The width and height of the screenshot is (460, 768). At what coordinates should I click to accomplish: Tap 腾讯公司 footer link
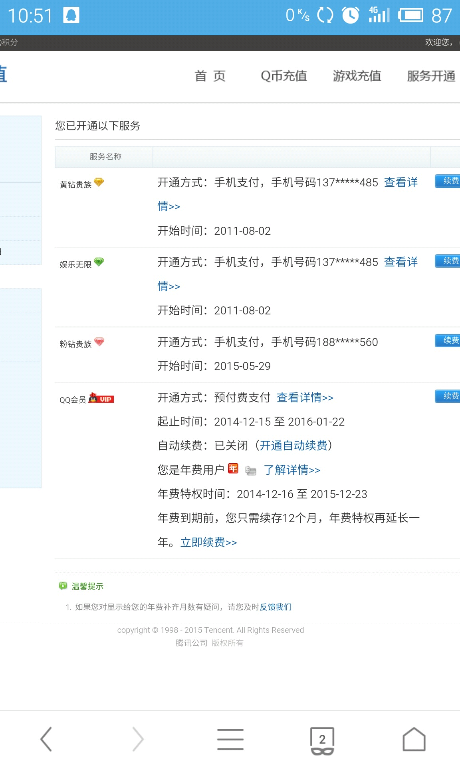[x=192, y=643]
